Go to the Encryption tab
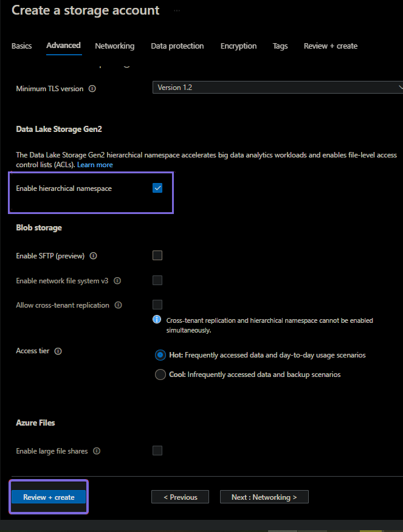Image resolution: width=403 pixels, height=532 pixels. 238,46
